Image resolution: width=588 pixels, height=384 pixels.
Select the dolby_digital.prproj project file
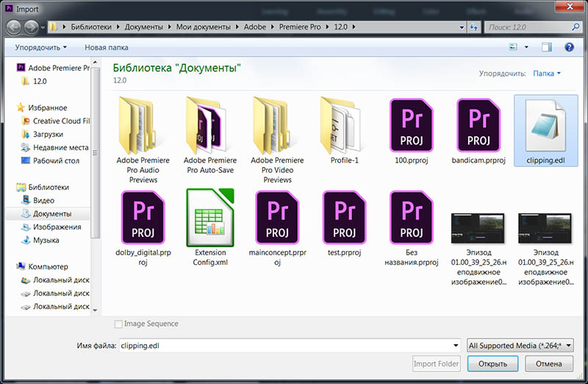pos(143,228)
